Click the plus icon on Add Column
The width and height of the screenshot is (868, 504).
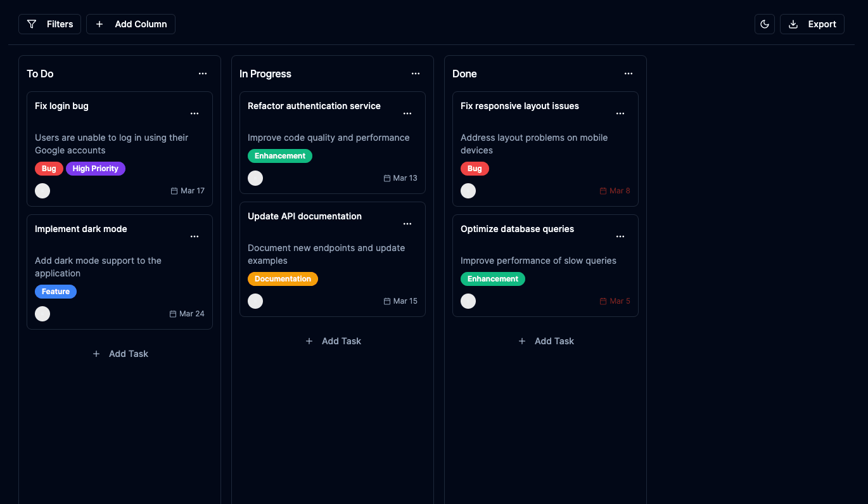(99, 23)
